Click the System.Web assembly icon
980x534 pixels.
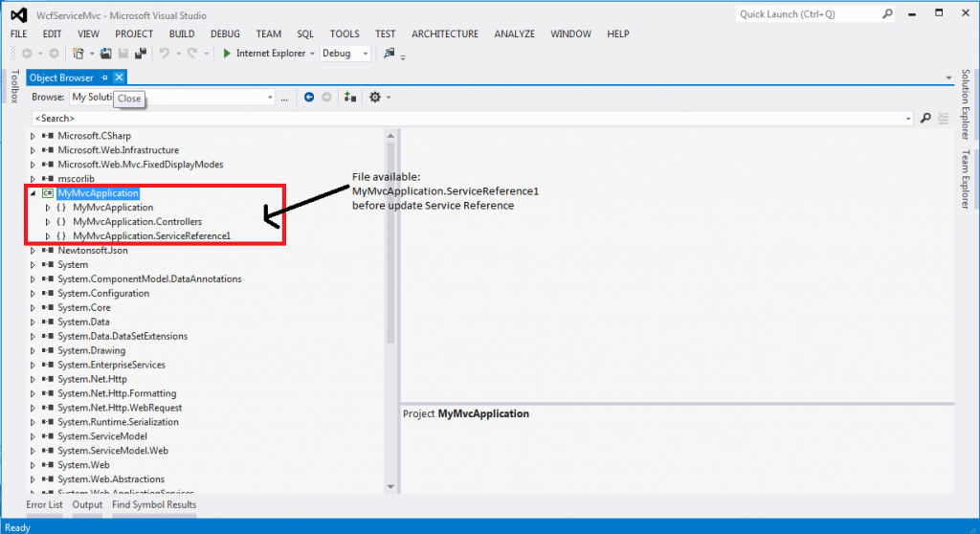[48, 465]
